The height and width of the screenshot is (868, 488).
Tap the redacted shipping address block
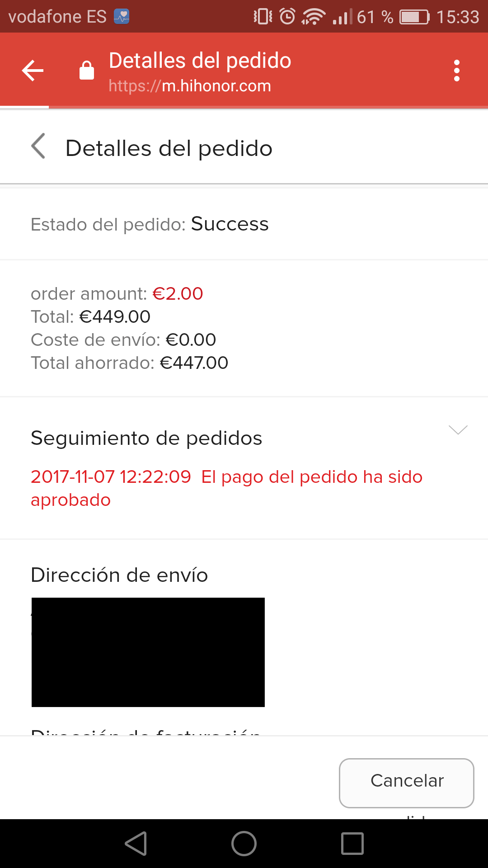coord(148,652)
